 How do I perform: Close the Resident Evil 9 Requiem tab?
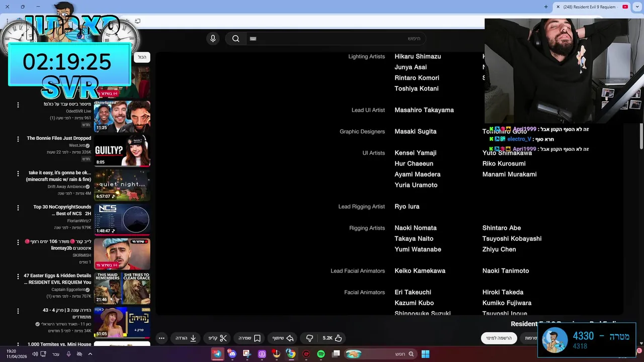[x=558, y=7]
